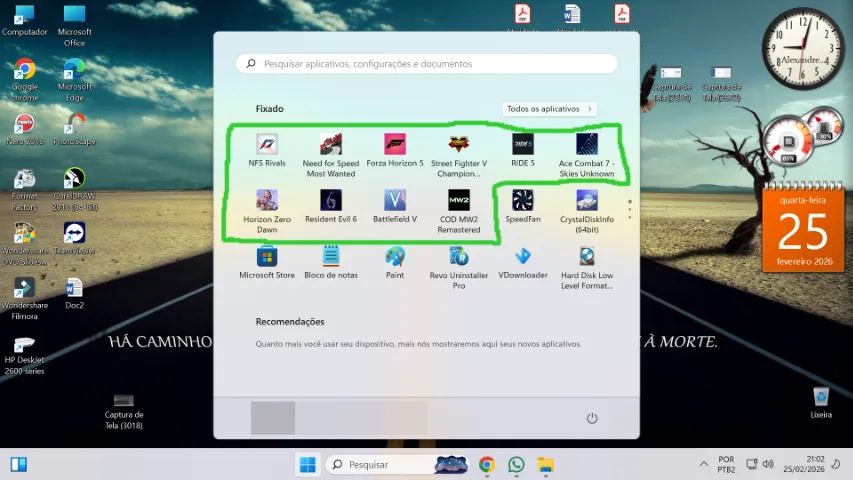
Task: Open Revo Uninstaller Pro
Action: tap(459, 267)
